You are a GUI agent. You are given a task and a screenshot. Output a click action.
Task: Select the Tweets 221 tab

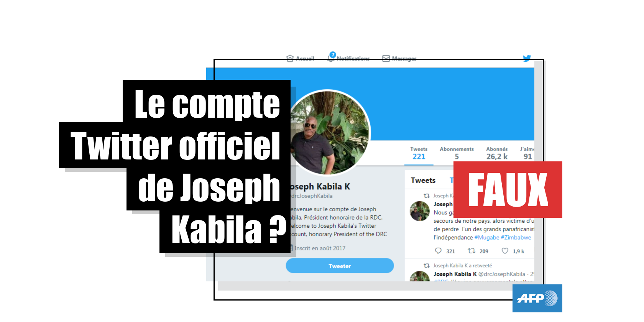(x=419, y=153)
